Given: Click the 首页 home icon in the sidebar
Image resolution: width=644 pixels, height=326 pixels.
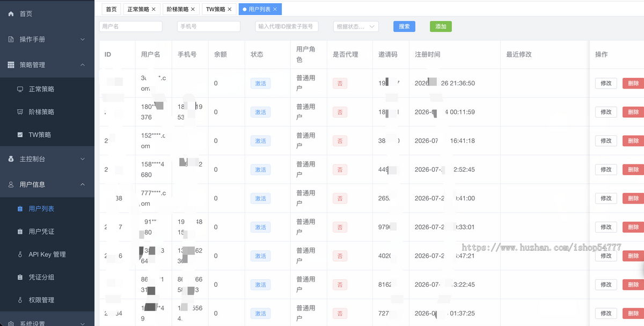Looking at the screenshot, I should pos(11,14).
